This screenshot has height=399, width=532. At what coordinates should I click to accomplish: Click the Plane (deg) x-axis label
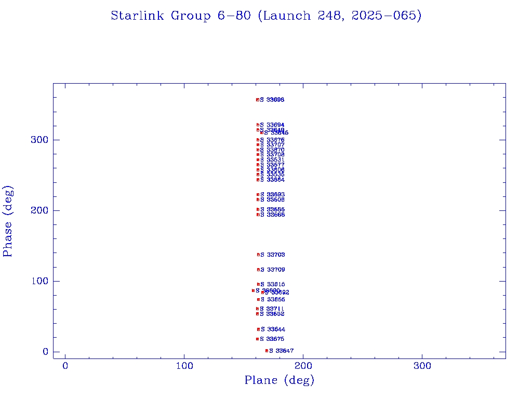pos(280,380)
